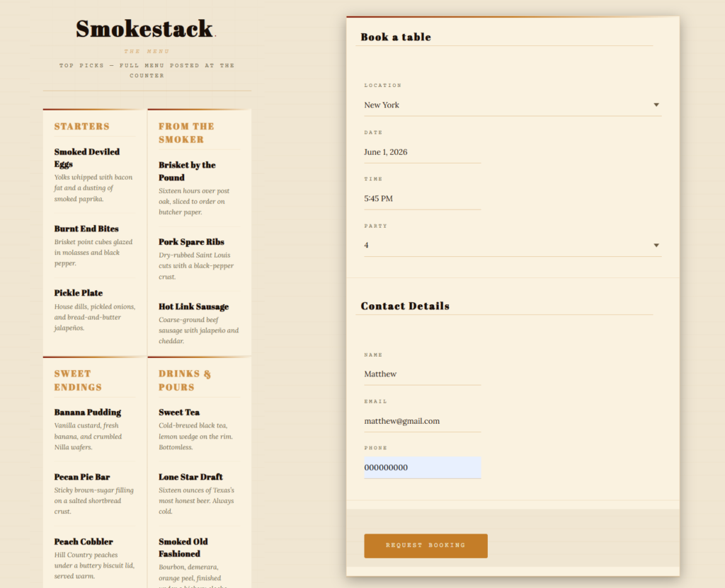Click the Contact Details heading
The height and width of the screenshot is (588, 725).
405,306
